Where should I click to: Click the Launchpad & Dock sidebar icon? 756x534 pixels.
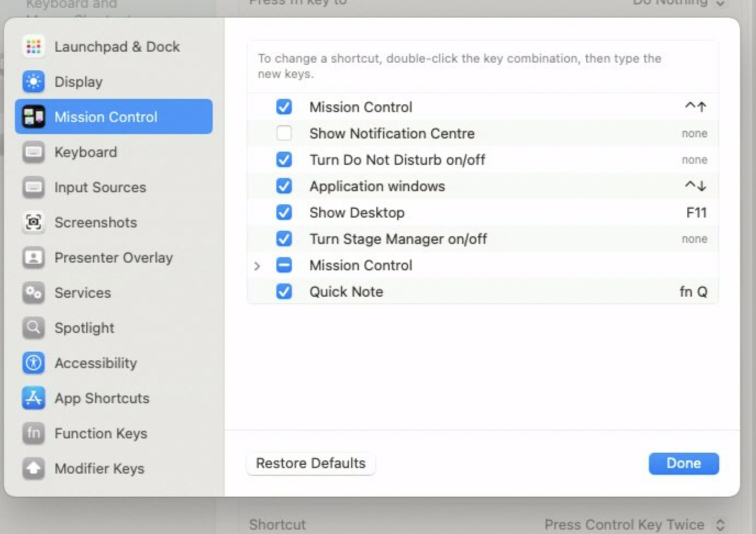coord(34,47)
